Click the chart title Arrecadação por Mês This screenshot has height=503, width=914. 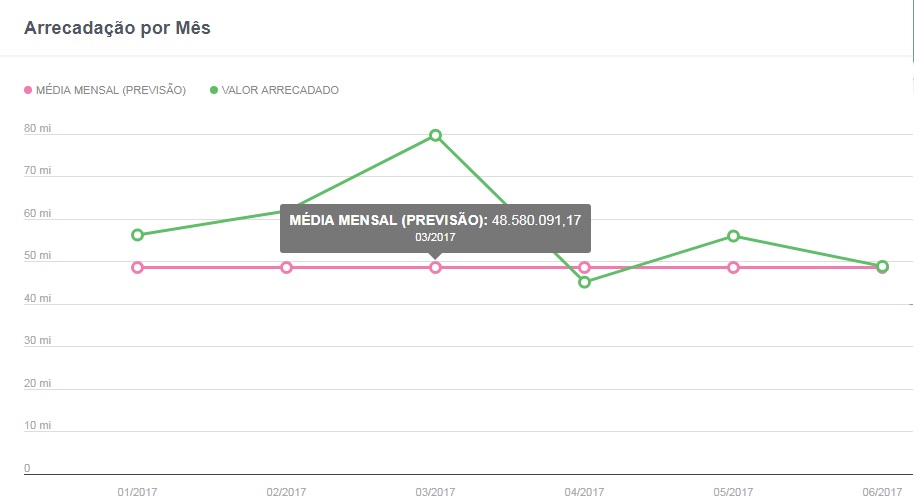tap(117, 28)
